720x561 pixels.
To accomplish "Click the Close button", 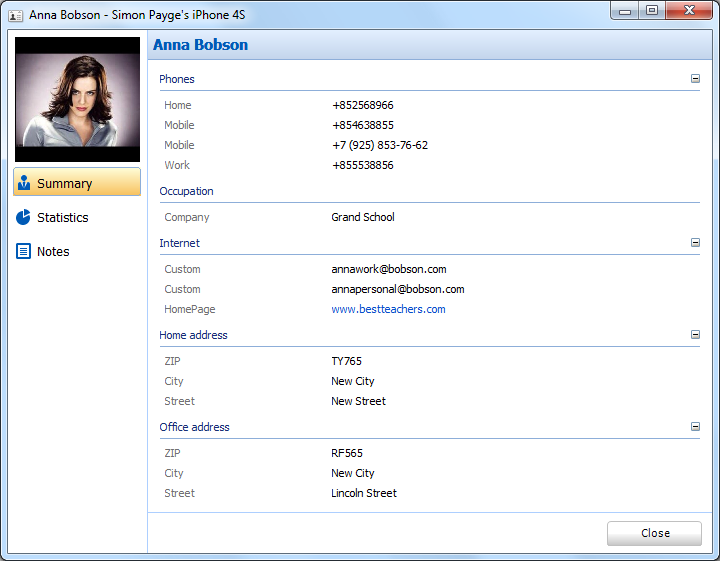I will tap(654, 533).
